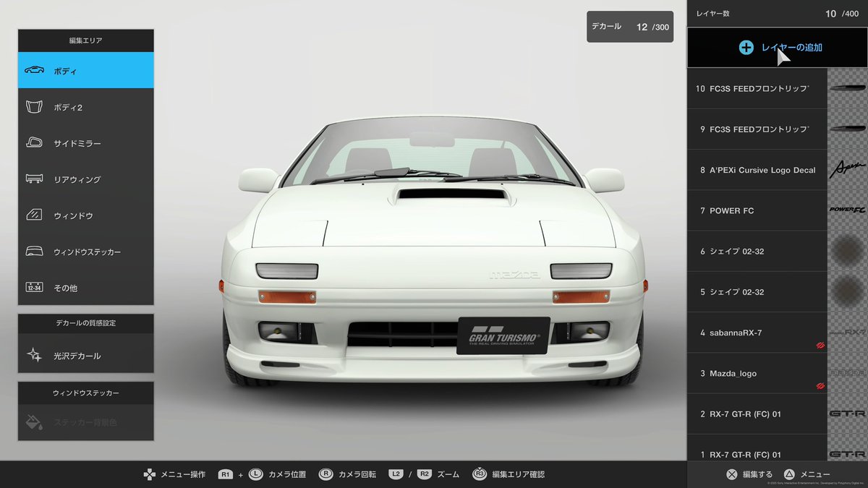Select the ウィンドウ edit area
The width and height of the screenshot is (868, 488).
[86, 215]
